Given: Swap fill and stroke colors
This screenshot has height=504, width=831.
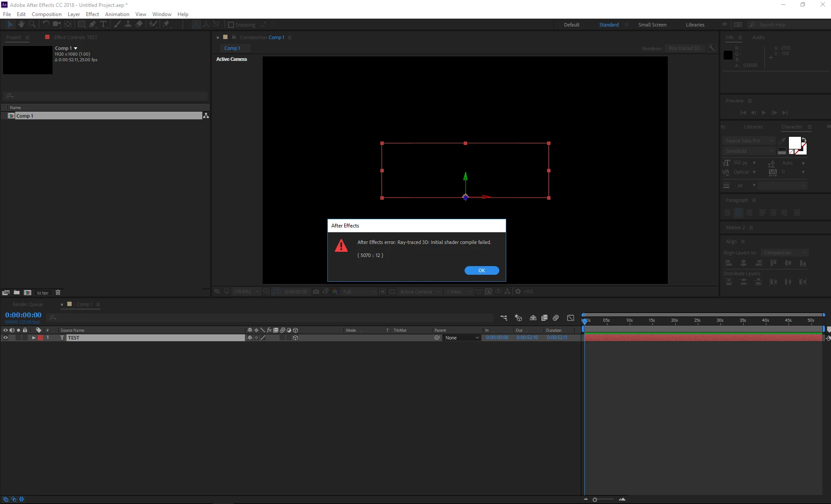Looking at the screenshot, I should tap(804, 140).
